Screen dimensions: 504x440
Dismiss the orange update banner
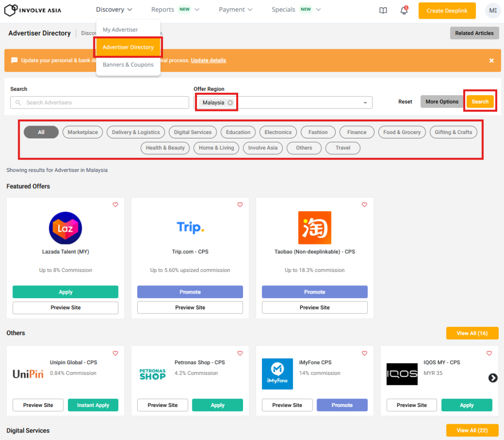point(491,61)
